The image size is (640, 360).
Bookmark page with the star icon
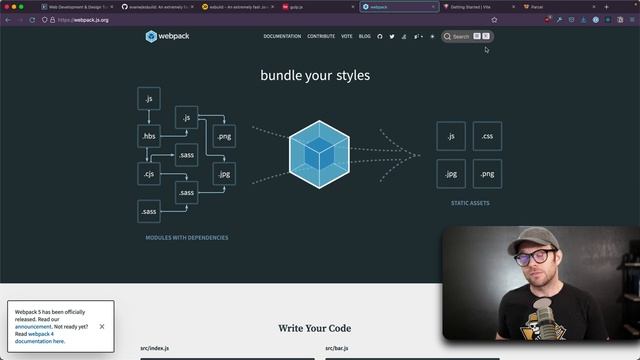pyautogui.click(x=494, y=20)
